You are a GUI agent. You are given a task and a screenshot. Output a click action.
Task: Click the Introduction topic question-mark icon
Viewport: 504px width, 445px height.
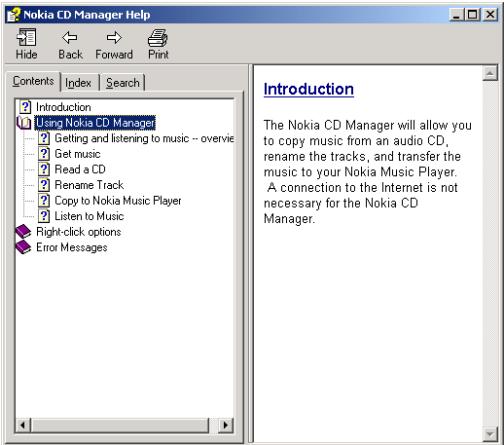click(x=25, y=107)
